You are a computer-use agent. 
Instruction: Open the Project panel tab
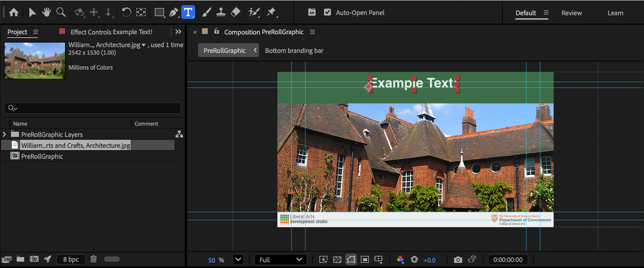pos(17,32)
